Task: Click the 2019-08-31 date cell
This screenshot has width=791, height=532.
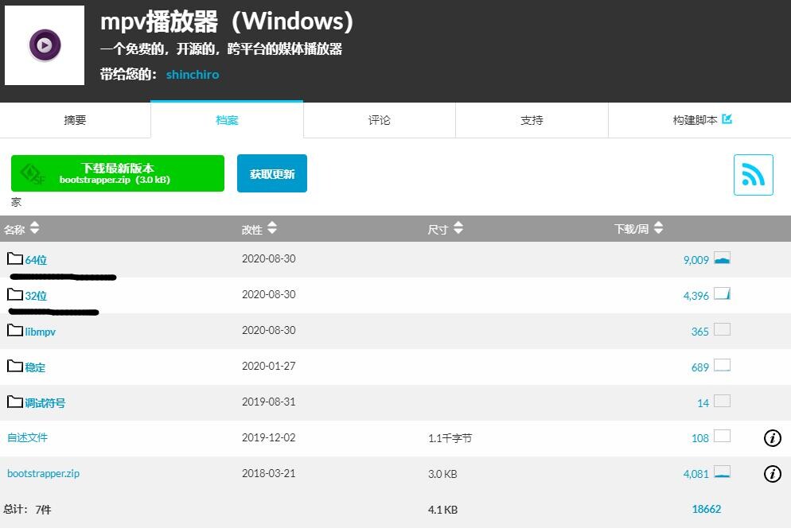Action: pyautogui.click(x=269, y=402)
